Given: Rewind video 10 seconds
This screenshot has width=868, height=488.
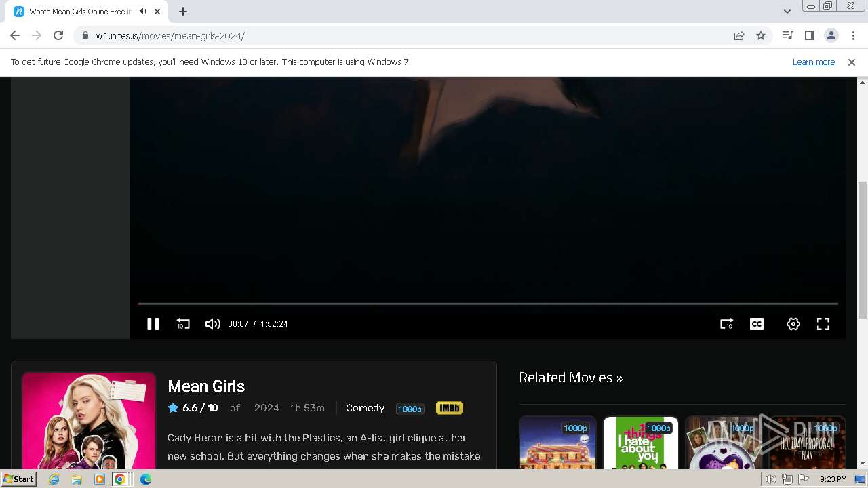Looking at the screenshot, I should (183, 324).
